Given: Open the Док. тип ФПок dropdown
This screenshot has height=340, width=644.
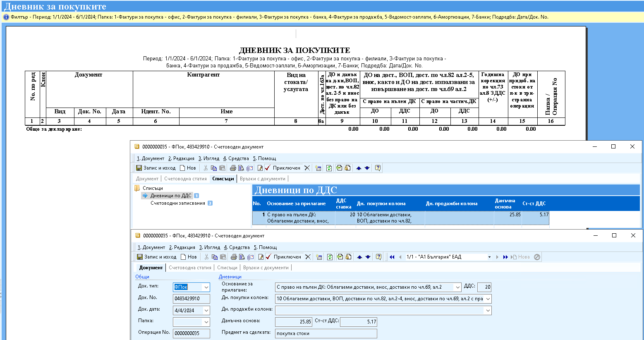Looking at the screenshot, I should [206, 287].
